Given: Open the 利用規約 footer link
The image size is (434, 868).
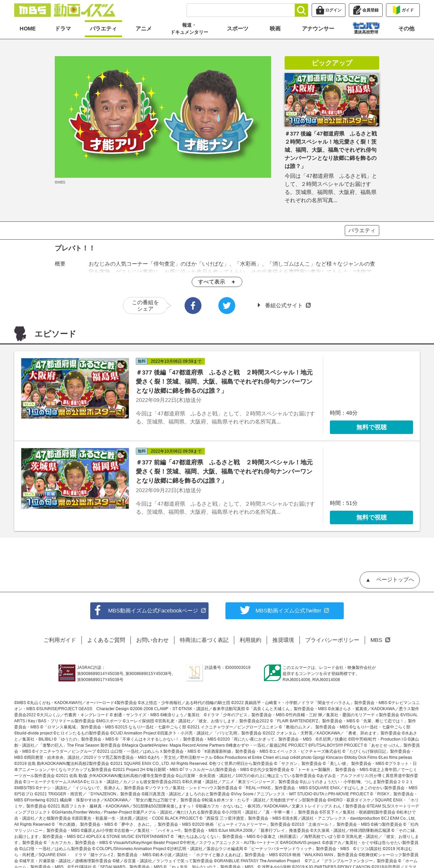Looking at the screenshot, I should (x=250, y=640).
